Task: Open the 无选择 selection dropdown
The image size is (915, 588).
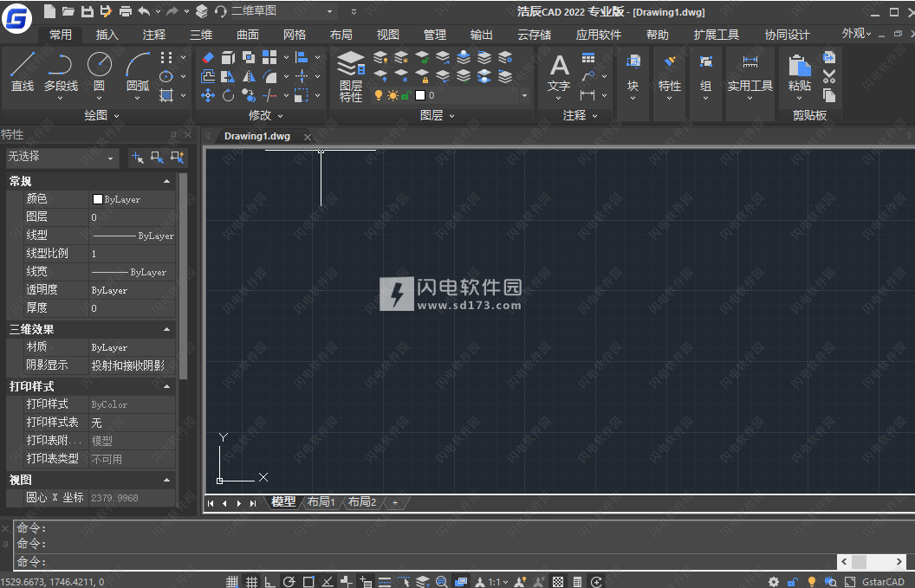Action: (62, 157)
